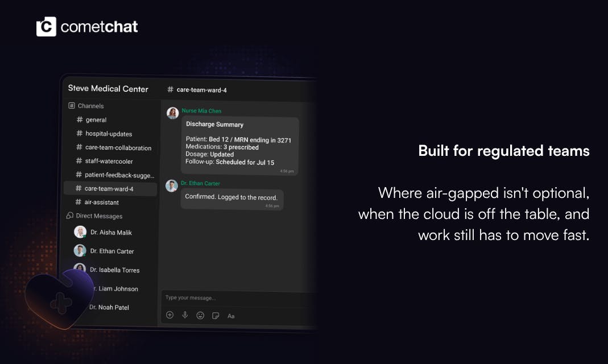
Task: Open Dr. Ethan Carter's message avatar
Action: (172, 185)
